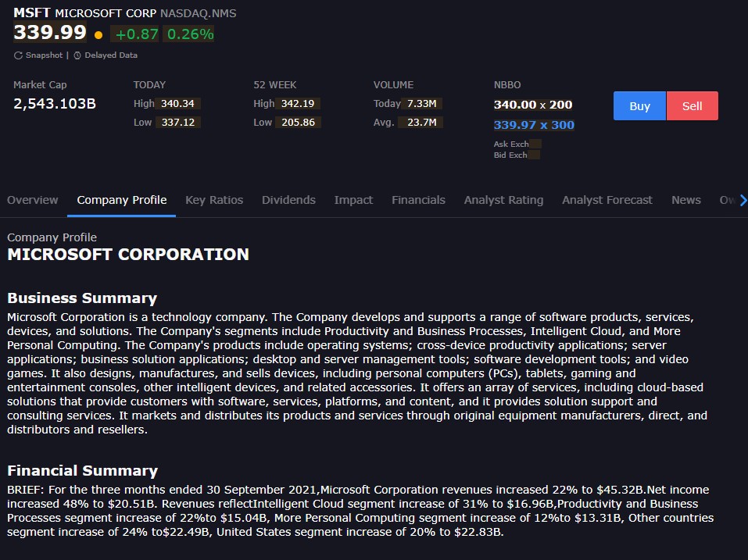Click the Financial Summary heading

point(83,471)
